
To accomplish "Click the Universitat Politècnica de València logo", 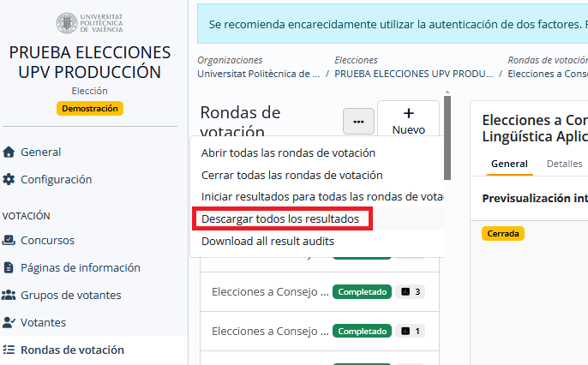I will coord(90,23).
